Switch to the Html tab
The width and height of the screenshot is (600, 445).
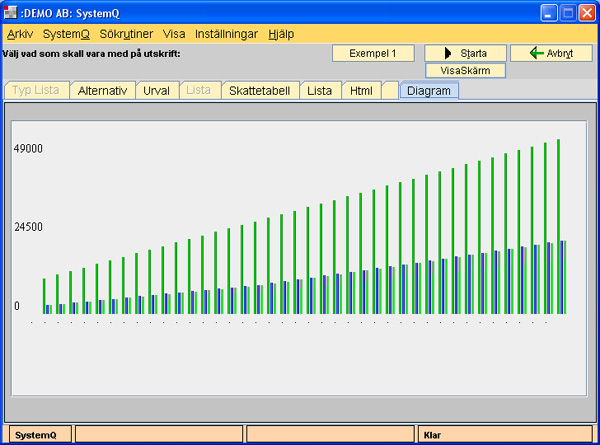point(360,90)
